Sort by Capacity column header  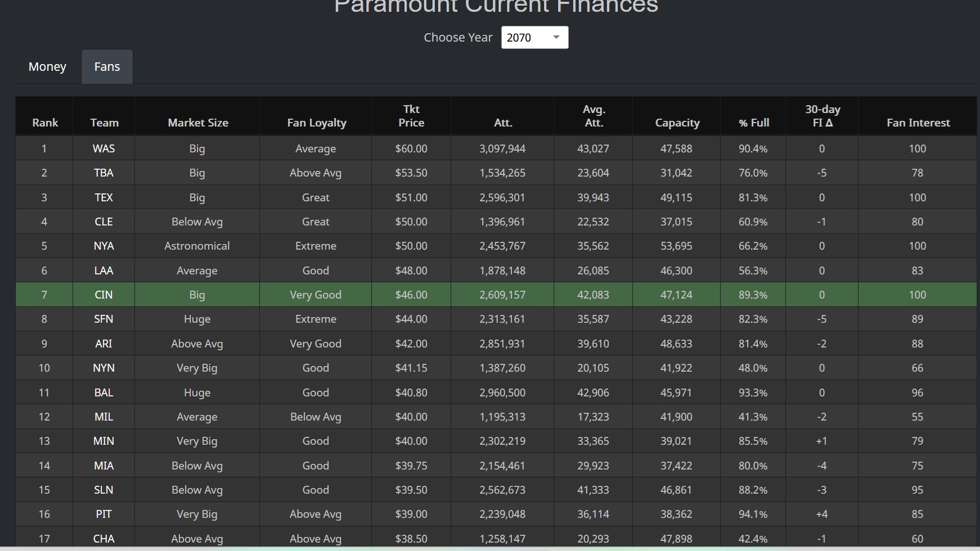tap(677, 123)
